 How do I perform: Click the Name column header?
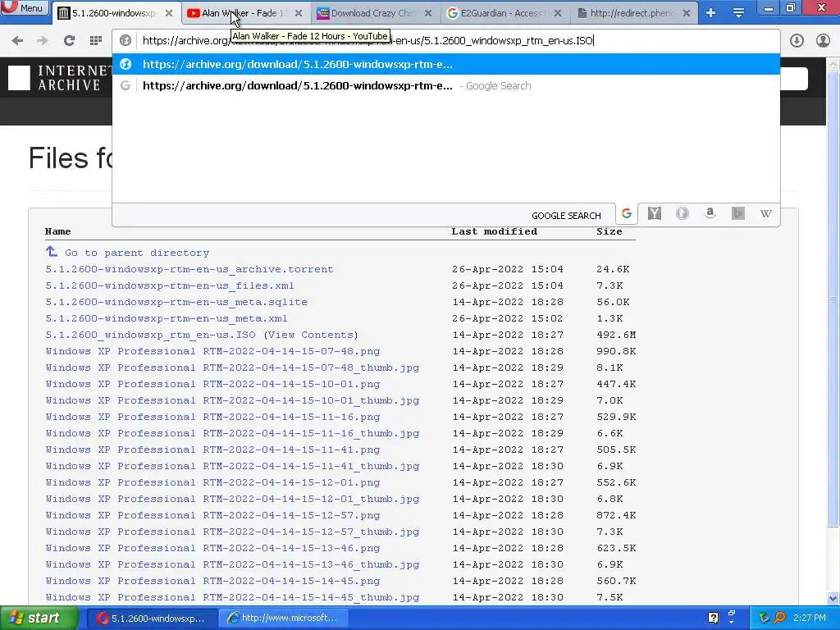(x=58, y=231)
